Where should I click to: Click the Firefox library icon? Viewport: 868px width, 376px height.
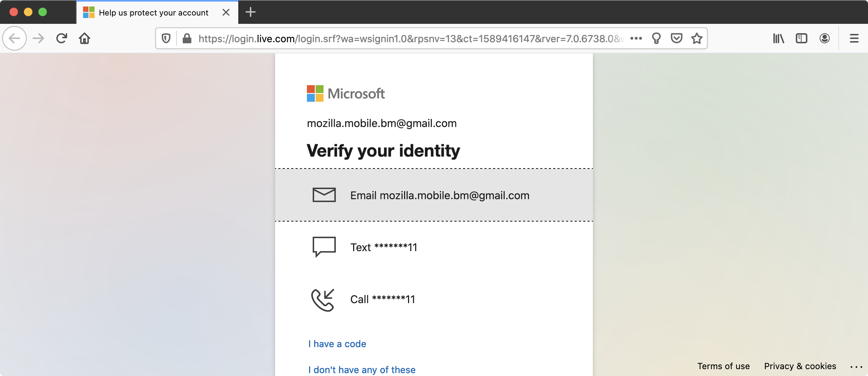click(x=778, y=38)
